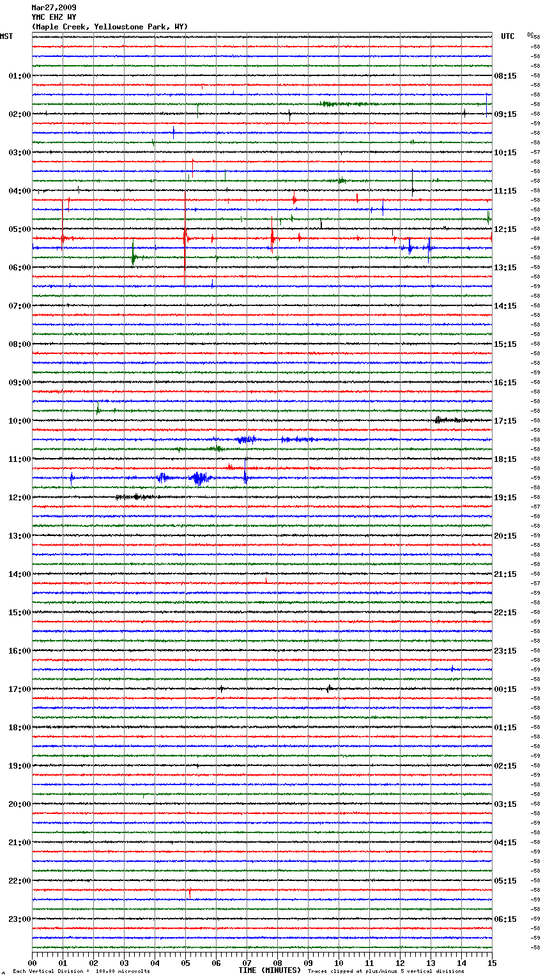This screenshot has width=543, height=980.
Task: Click the 23:00 MST time label
Action: 20,919
